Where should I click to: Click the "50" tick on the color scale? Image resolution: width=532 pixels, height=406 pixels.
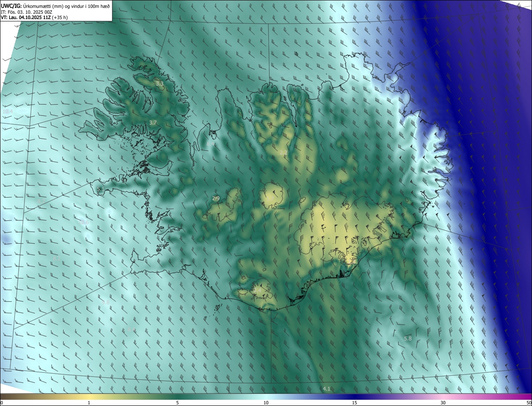click(529, 403)
